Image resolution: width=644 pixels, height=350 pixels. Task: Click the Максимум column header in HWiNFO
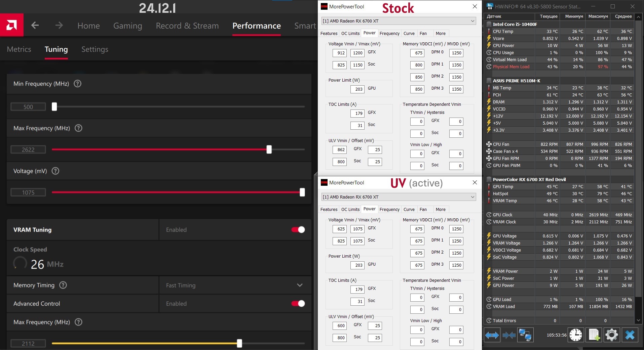(x=598, y=16)
